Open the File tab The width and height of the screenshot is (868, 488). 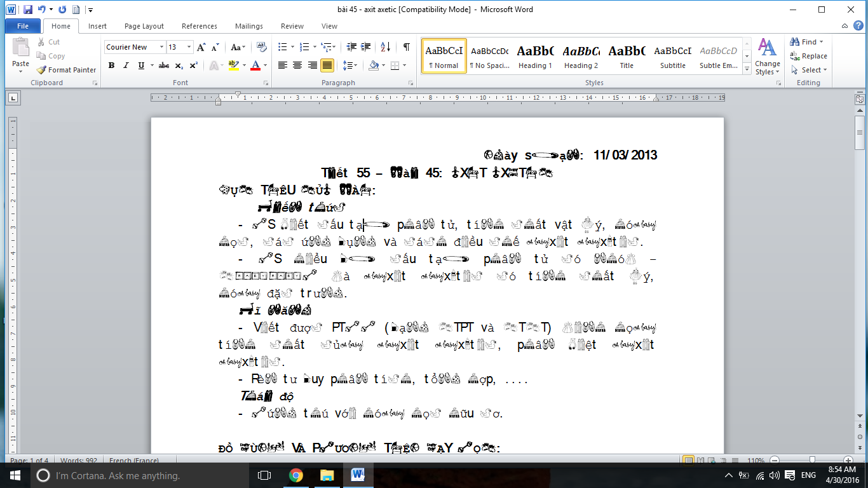23,26
